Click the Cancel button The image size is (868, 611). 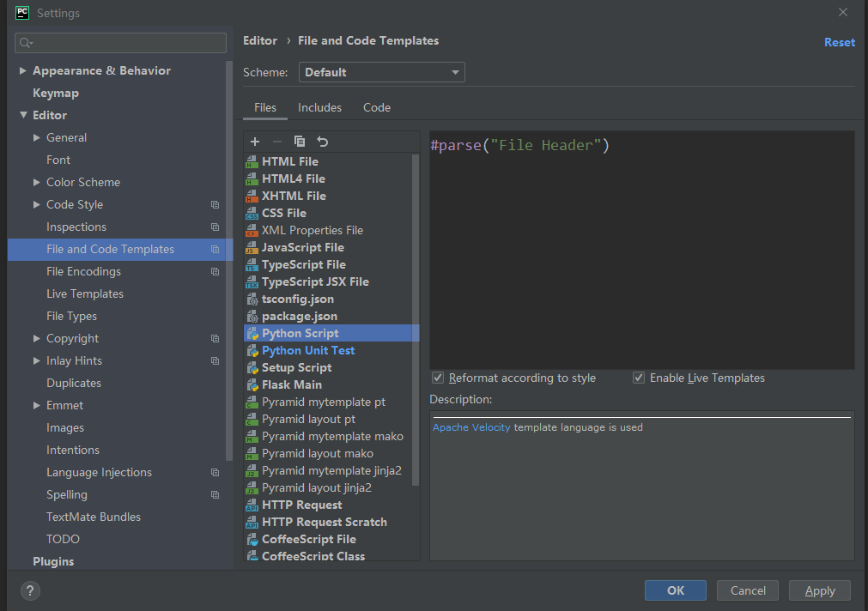pos(748,590)
